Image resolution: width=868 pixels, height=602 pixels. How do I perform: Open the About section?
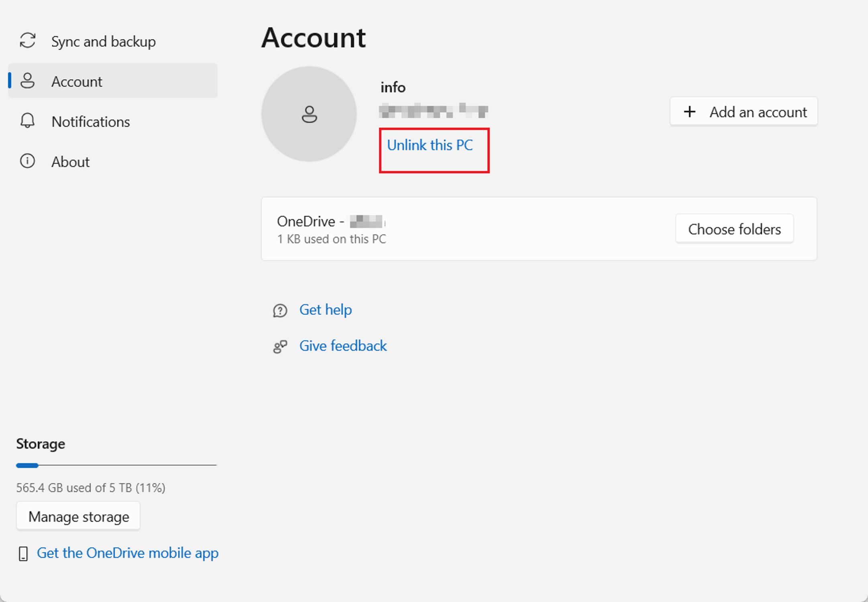coord(71,162)
